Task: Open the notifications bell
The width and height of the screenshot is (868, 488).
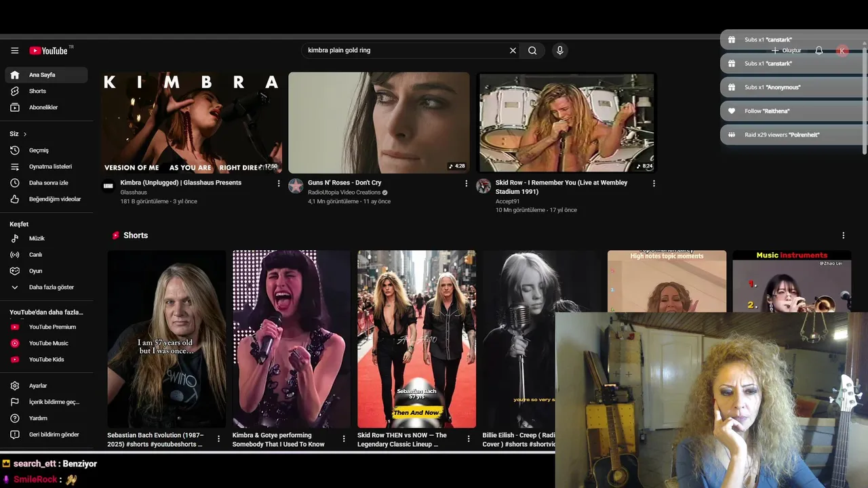Action: click(818, 51)
